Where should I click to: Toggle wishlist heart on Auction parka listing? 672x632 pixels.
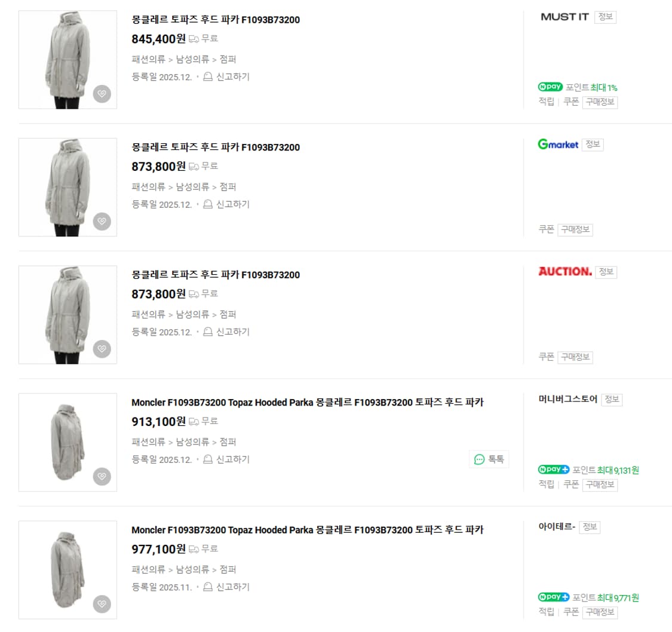tap(102, 349)
